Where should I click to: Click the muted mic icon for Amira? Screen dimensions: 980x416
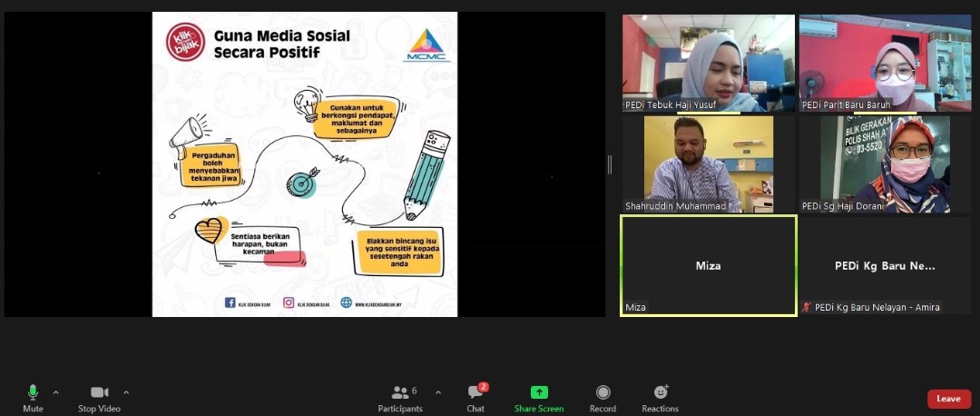pos(807,308)
